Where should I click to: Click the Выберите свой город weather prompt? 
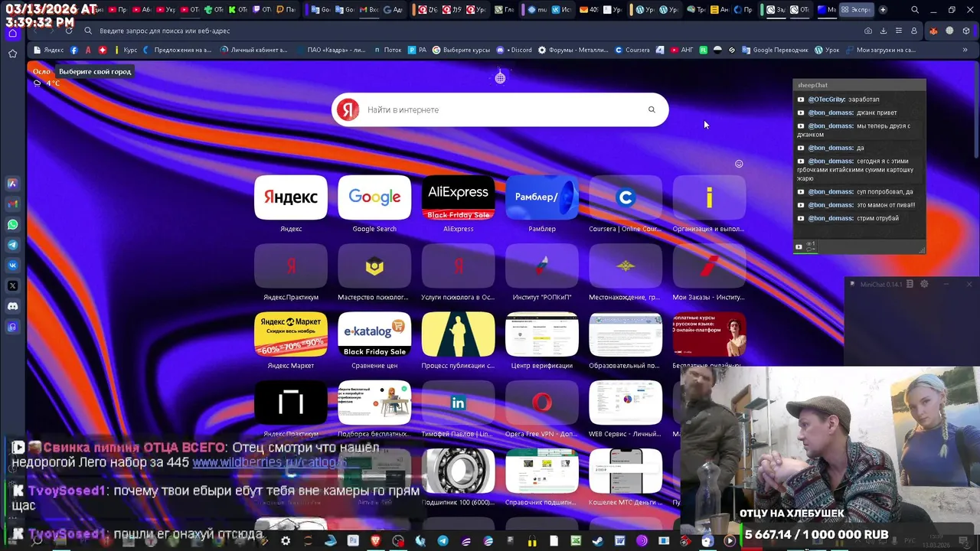(x=95, y=71)
